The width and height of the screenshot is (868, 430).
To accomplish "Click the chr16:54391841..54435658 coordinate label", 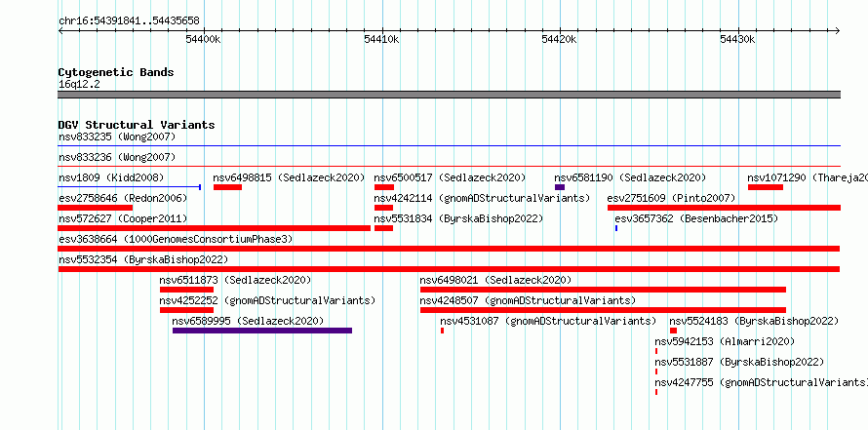I will tap(129, 21).
